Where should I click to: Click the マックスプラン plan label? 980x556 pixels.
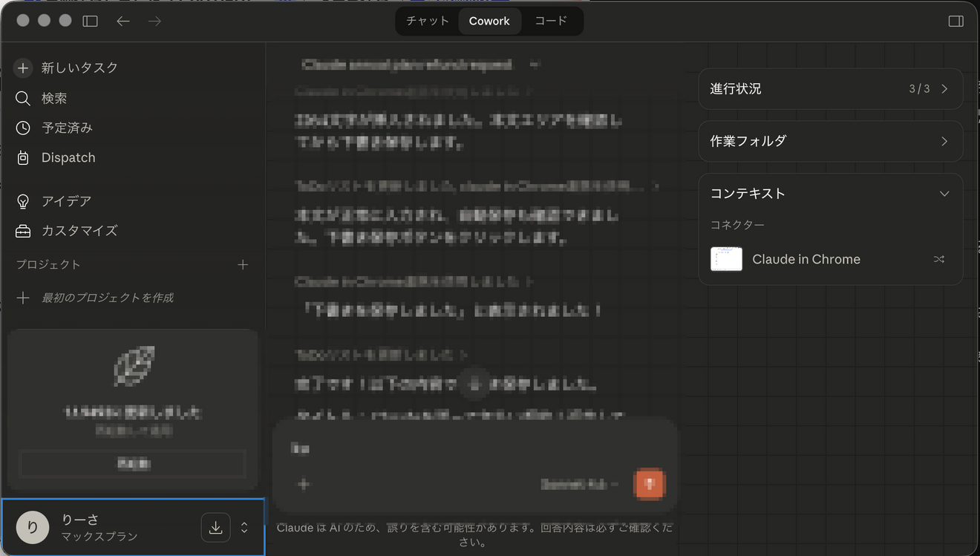tap(99, 536)
